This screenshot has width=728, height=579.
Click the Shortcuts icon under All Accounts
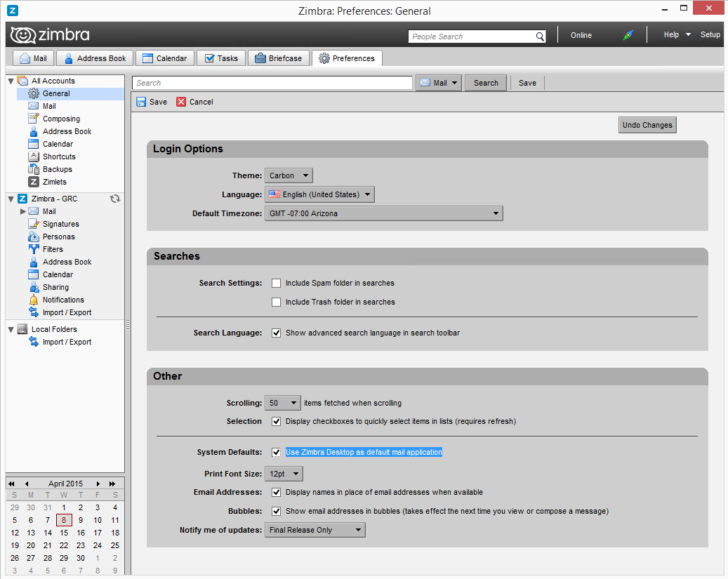click(34, 157)
